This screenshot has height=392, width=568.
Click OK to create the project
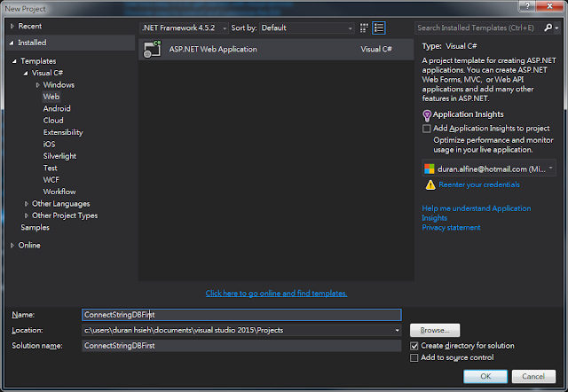pyautogui.click(x=485, y=376)
